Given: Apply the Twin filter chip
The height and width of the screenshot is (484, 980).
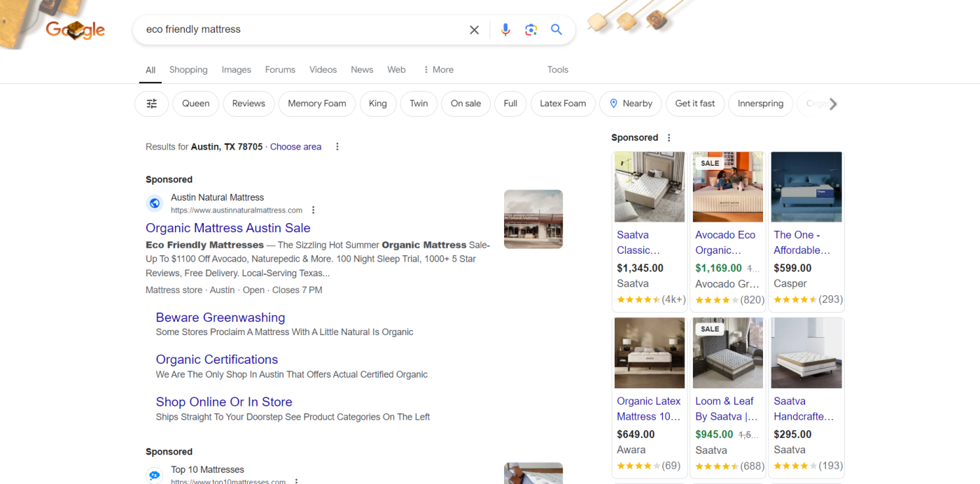Looking at the screenshot, I should coord(419,104).
